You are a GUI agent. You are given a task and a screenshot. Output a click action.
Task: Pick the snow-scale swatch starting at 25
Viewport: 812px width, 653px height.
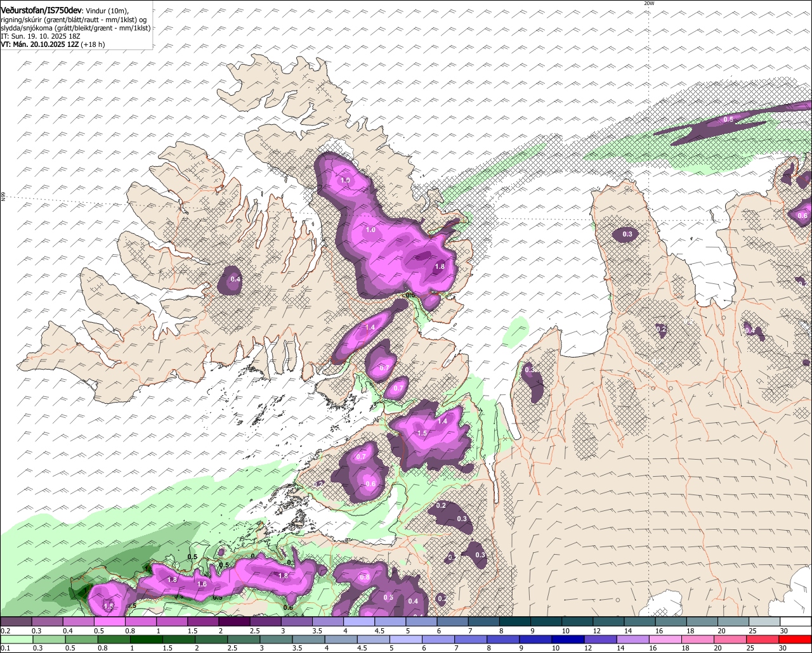(x=765, y=622)
